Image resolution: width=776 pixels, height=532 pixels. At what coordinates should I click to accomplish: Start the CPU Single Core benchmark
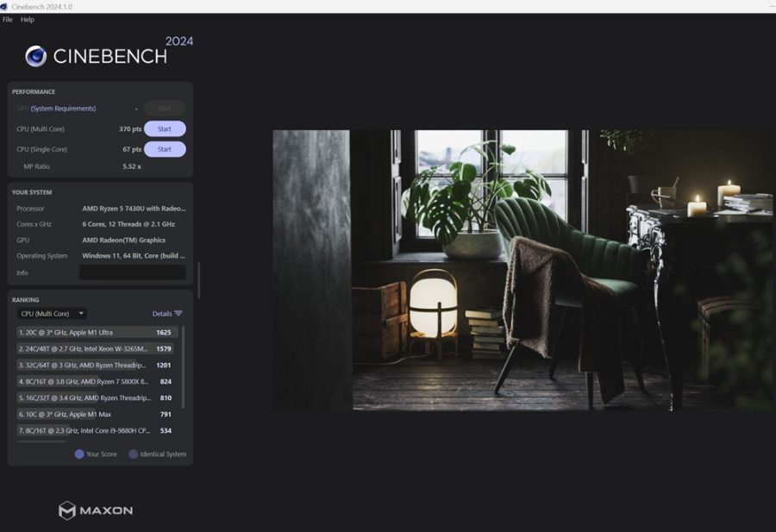165,149
